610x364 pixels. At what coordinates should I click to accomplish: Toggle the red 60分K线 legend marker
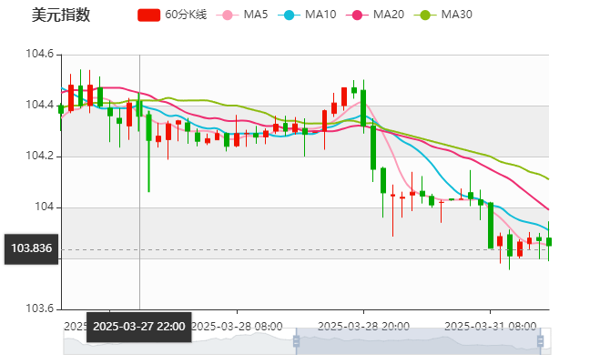click(149, 15)
